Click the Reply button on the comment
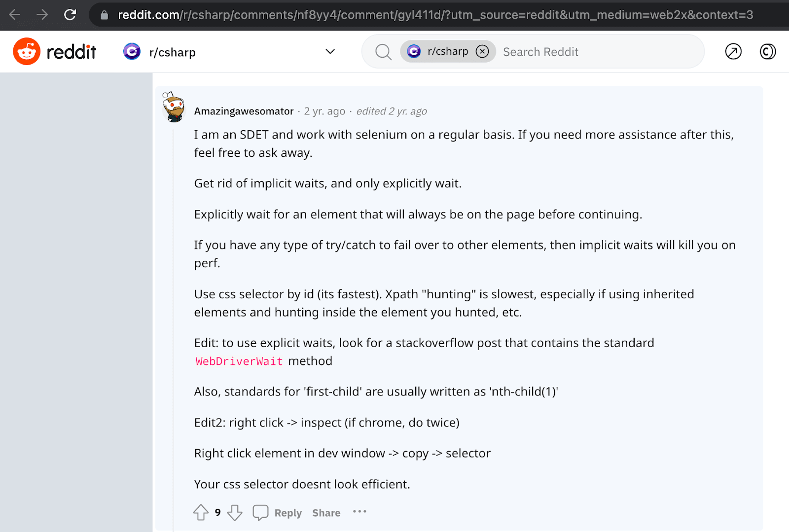This screenshot has width=789, height=532. pyautogui.click(x=287, y=513)
